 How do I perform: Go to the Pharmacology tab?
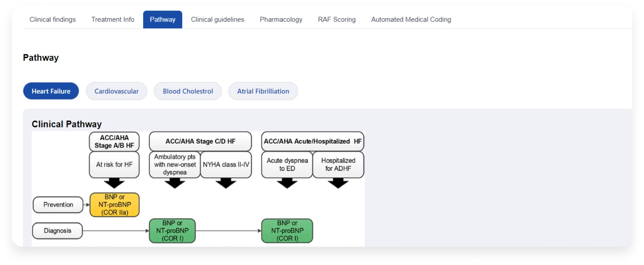coord(281,20)
